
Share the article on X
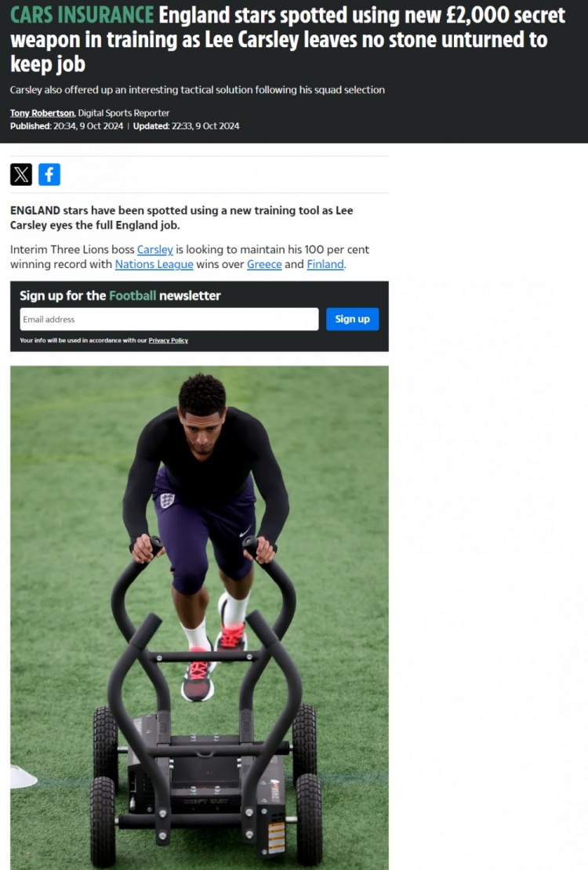(x=21, y=174)
